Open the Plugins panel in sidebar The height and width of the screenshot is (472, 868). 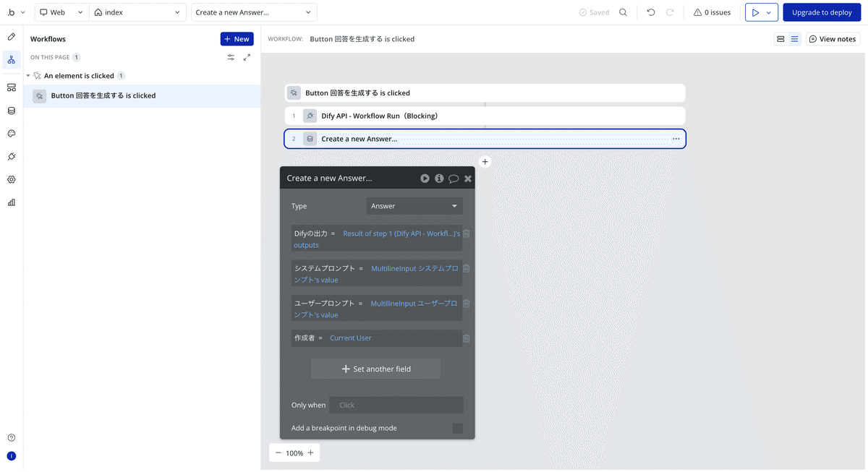coord(11,156)
